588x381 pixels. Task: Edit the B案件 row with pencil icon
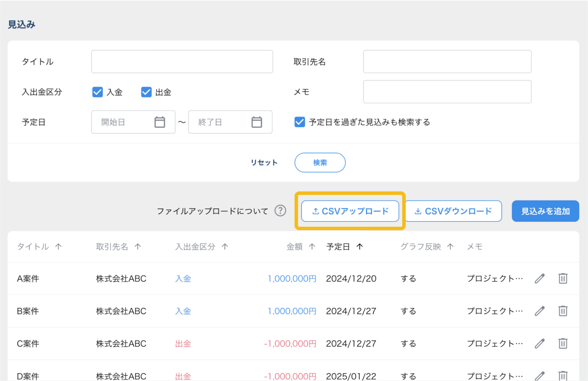tap(539, 311)
